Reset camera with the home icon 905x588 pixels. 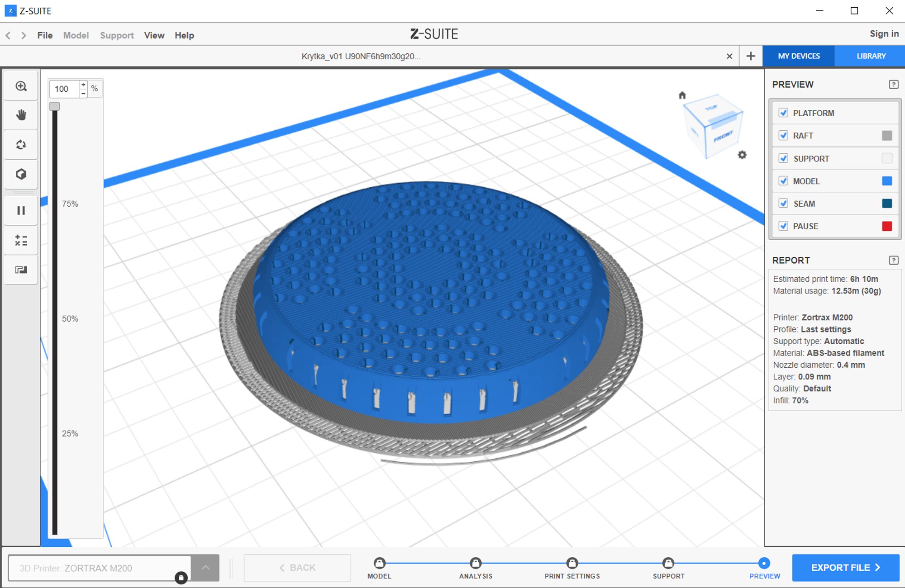pos(682,95)
